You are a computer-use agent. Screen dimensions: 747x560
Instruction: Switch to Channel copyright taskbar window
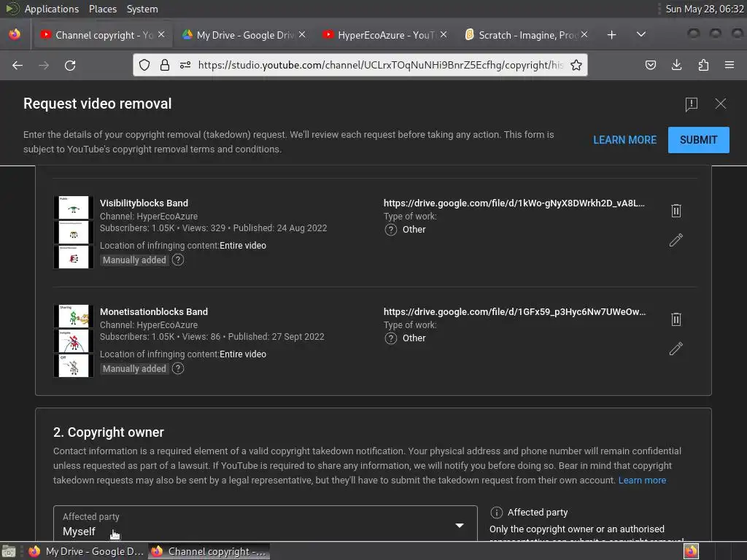click(x=209, y=551)
